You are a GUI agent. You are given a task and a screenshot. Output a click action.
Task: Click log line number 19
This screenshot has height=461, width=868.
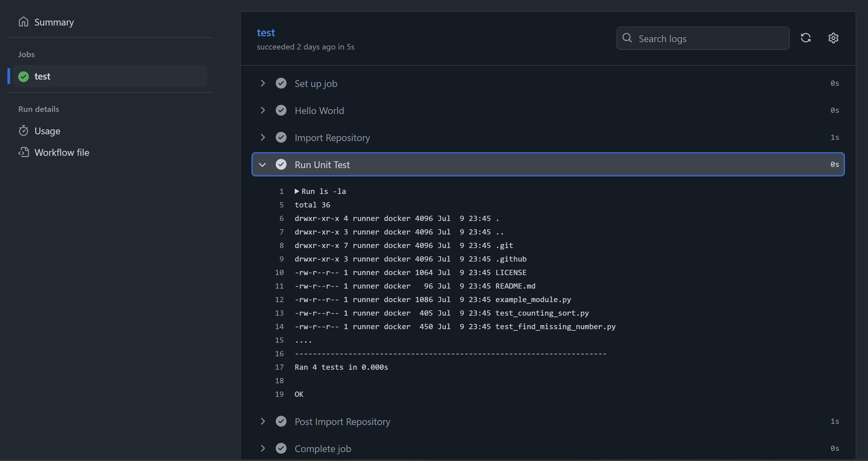tap(279, 394)
